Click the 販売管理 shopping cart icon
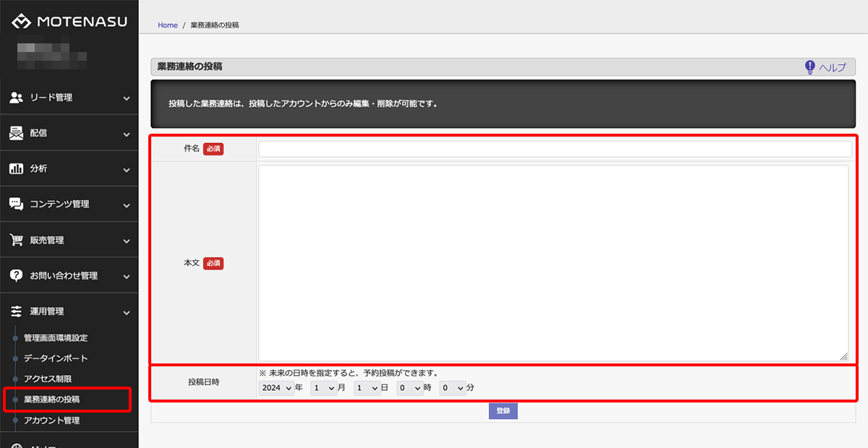868x448 pixels. (x=16, y=240)
